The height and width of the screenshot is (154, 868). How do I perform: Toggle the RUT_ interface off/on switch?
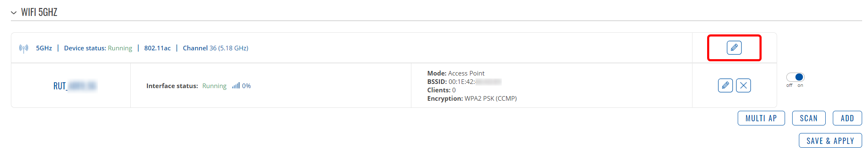point(795,77)
